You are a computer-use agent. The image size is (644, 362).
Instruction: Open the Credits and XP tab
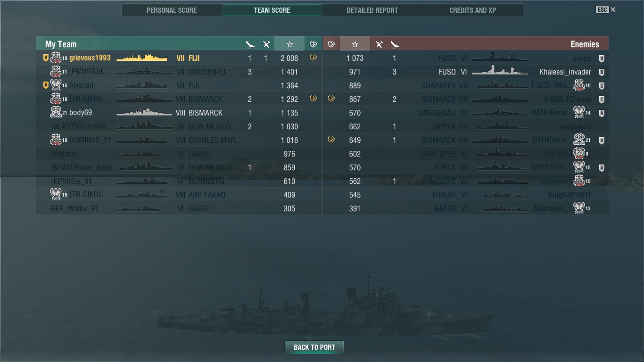click(472, 10)
